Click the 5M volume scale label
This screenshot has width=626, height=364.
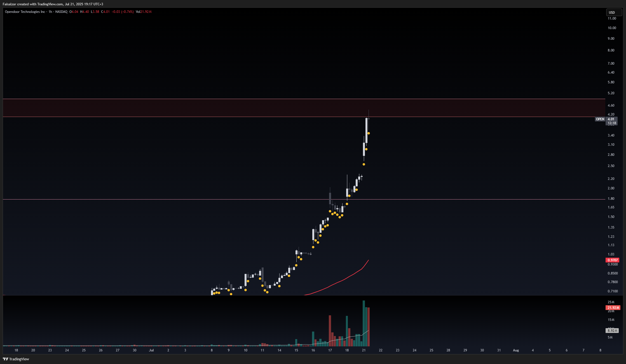pos(610,337)
